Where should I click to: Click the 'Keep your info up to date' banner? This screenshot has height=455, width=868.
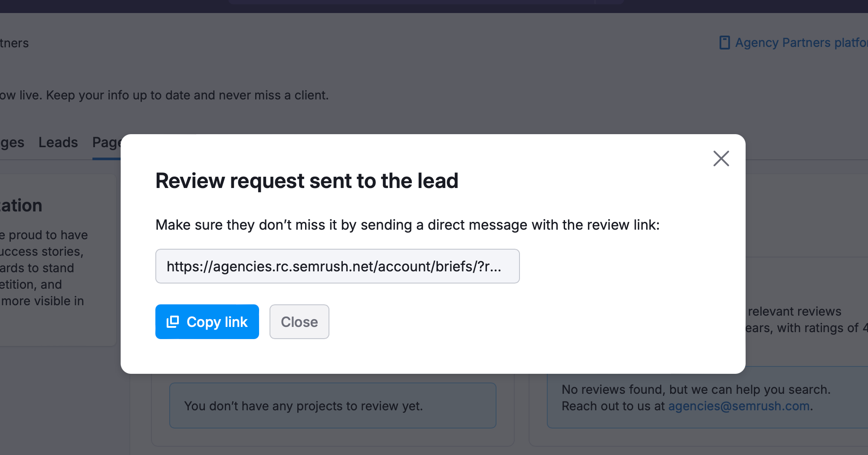point(164,95)
